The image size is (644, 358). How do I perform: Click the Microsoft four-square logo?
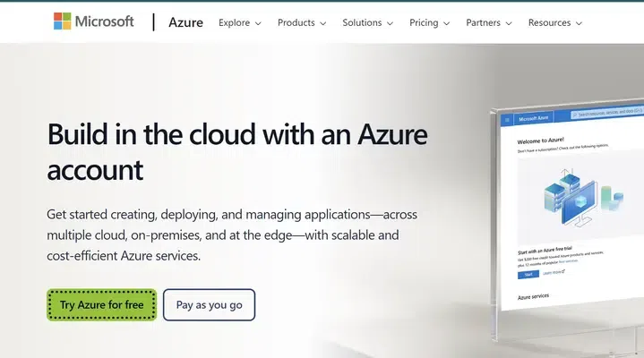click(x=64, y=22)
